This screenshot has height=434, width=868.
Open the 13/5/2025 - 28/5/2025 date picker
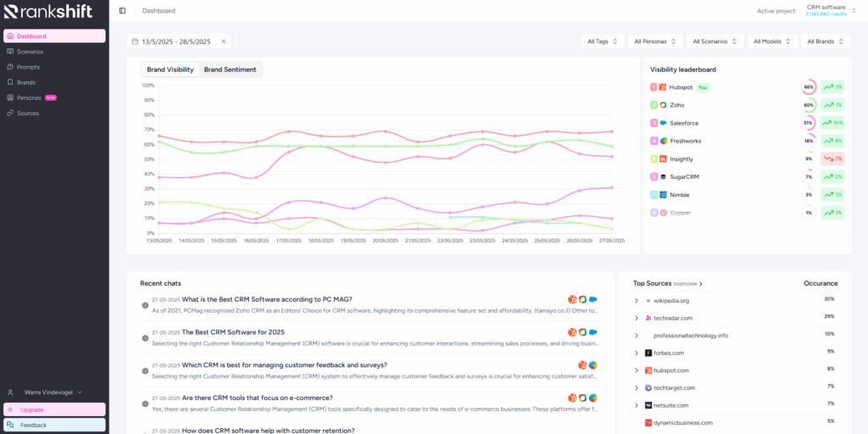(179, 42)
